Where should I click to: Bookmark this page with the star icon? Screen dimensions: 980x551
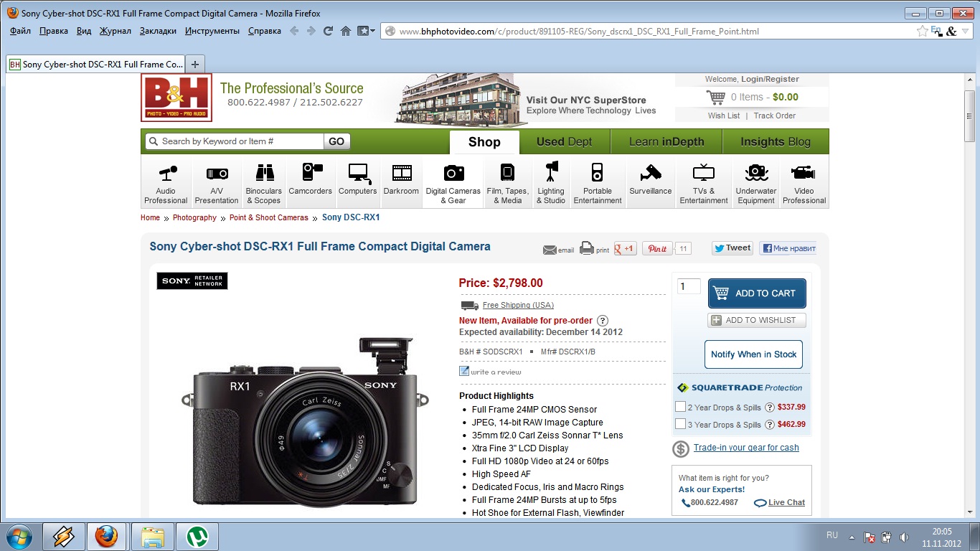tap(923, 31)
